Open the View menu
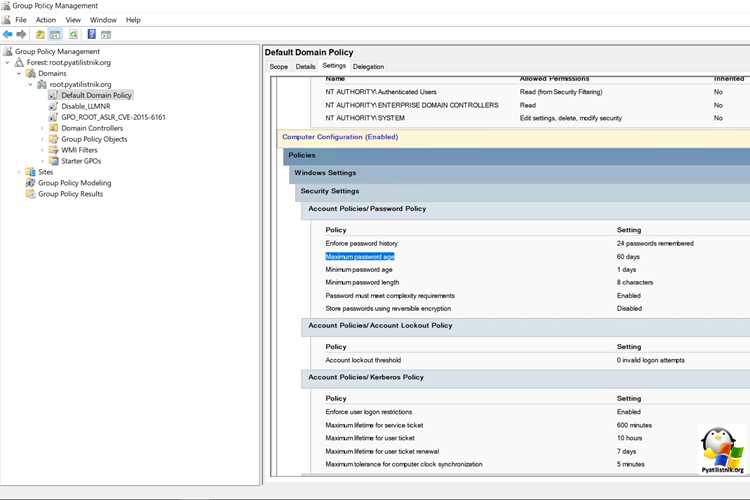The width and height of the screenshot is (750, 500). tap(73, 20)
